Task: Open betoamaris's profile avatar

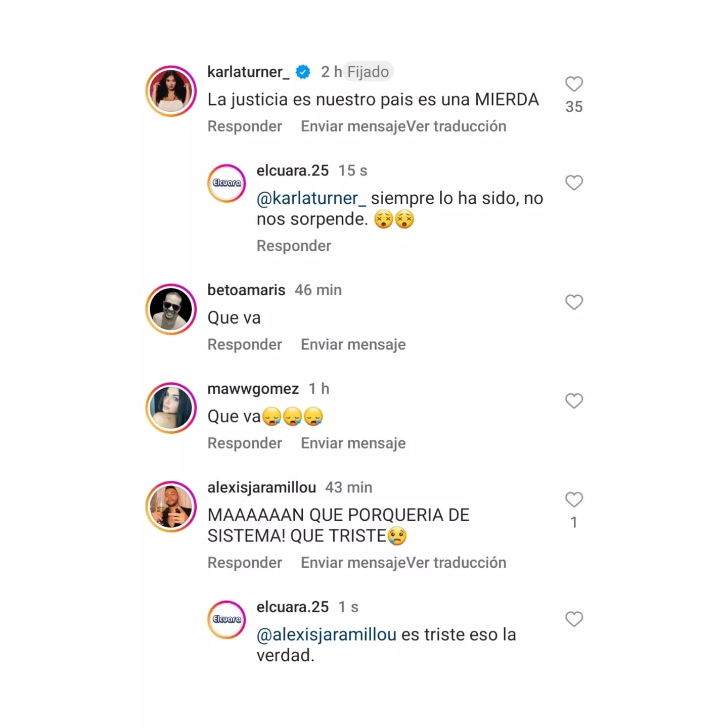Action: (x=171, y=309)
